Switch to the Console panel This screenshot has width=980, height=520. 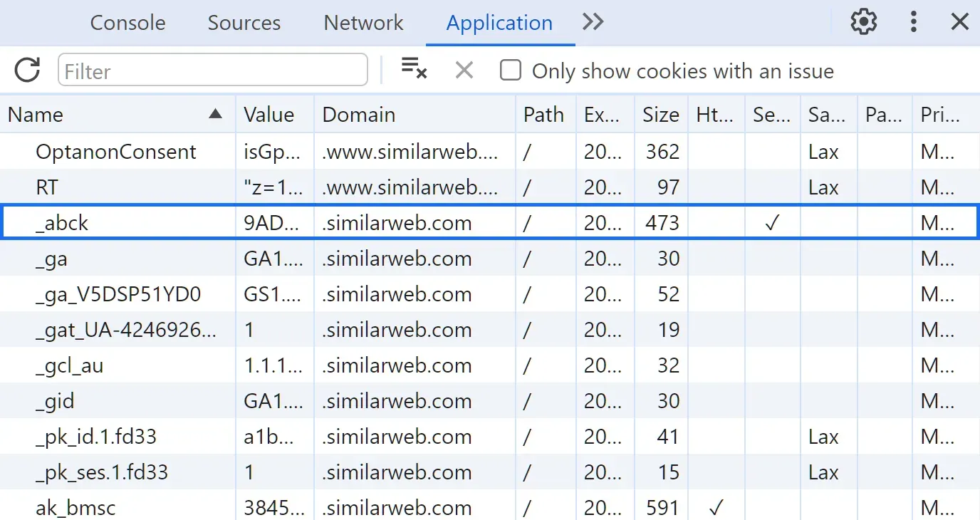pos(127,22)
